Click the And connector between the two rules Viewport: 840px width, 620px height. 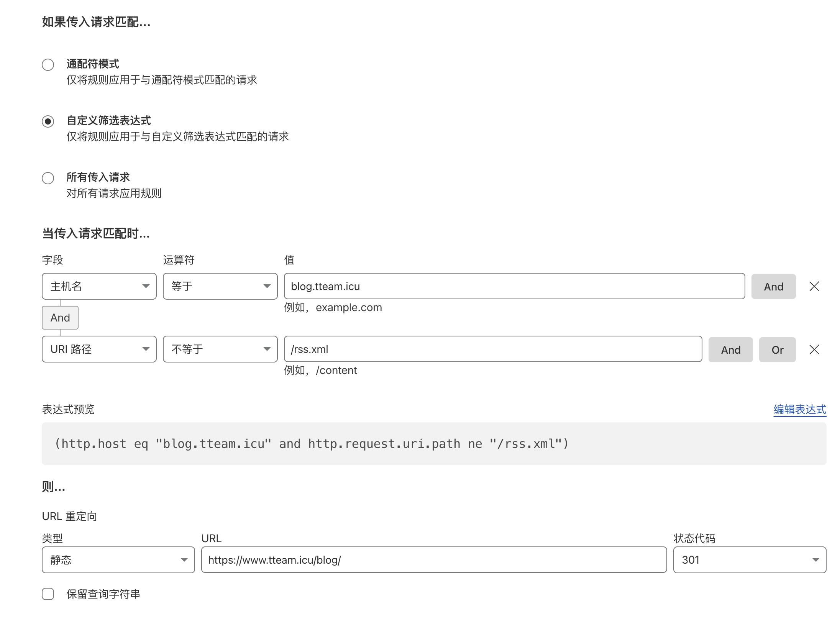click(x=60, y=317)
